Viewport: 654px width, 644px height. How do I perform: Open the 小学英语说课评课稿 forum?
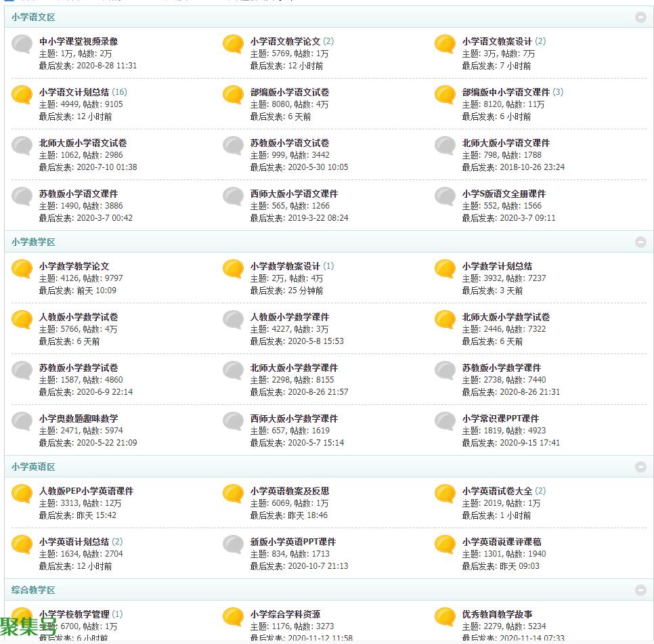pyautogui.click(x=502, y=542)
